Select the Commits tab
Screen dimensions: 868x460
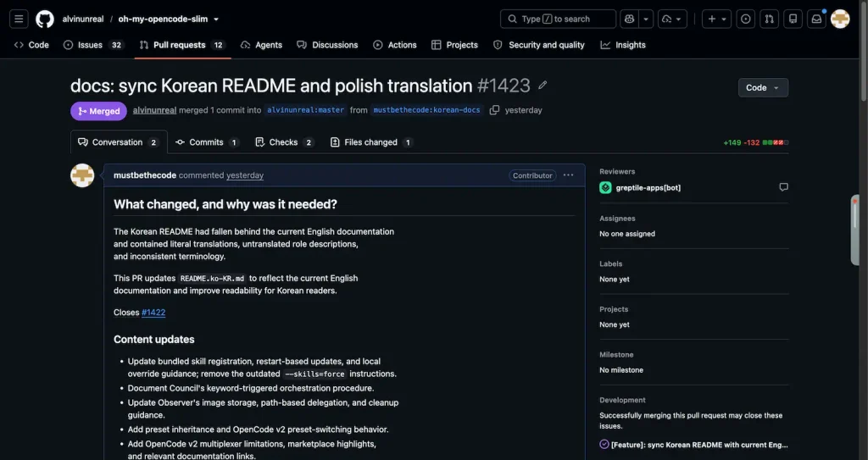pyautogui.click(x=207, y=142)
